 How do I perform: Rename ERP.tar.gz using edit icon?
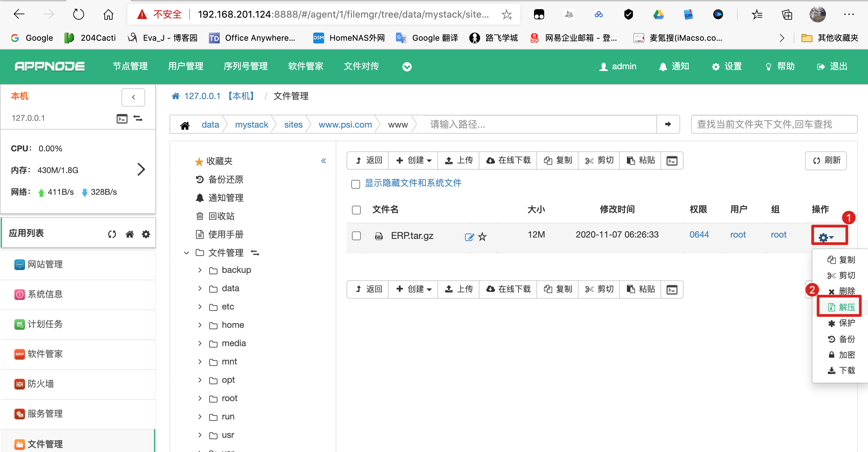pos(469,237)
